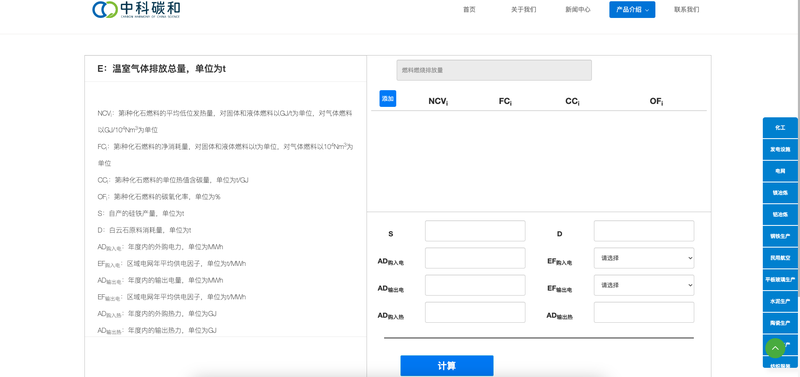
Task: Click the blue 添加 button
Action: click(x=388, y=98)
